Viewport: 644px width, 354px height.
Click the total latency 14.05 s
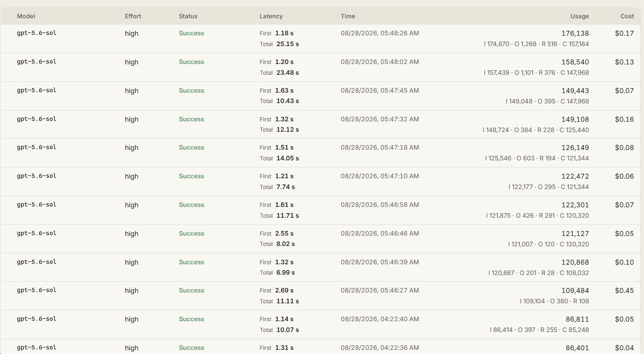pyautogui.click(x=288, y=158)
